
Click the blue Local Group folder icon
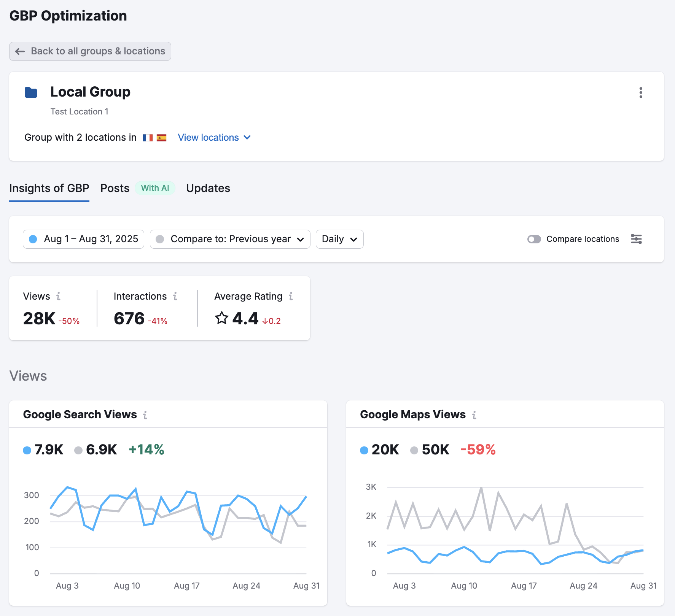click(x=31, y=92)
